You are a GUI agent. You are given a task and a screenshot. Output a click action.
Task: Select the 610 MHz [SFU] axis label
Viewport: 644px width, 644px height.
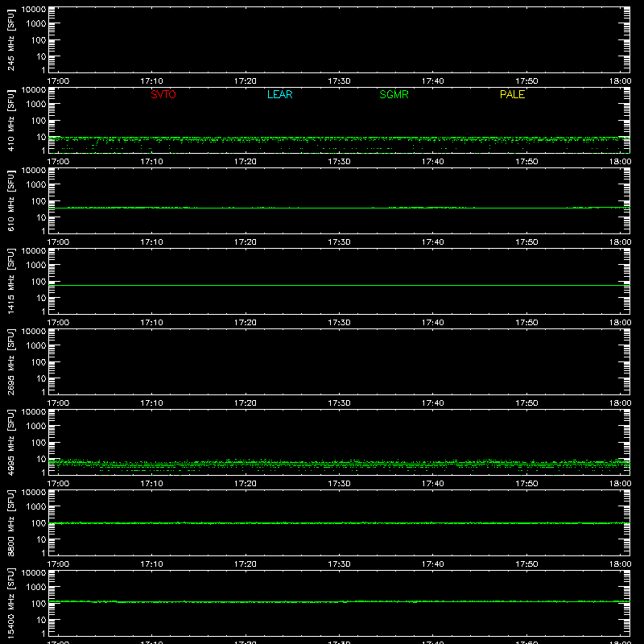(x=10, y=200)
